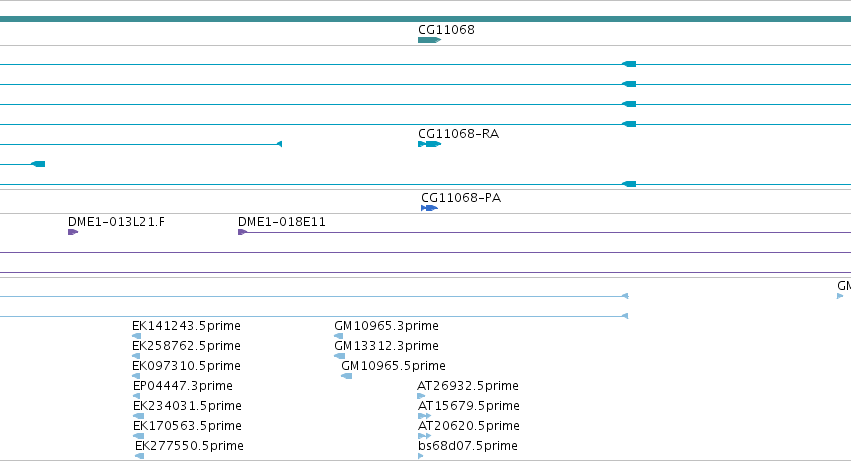851x461 pixels.
Task: Click the GM10965.3prime EST glyph
Action: pyautogui.click(x=339, y=336)
